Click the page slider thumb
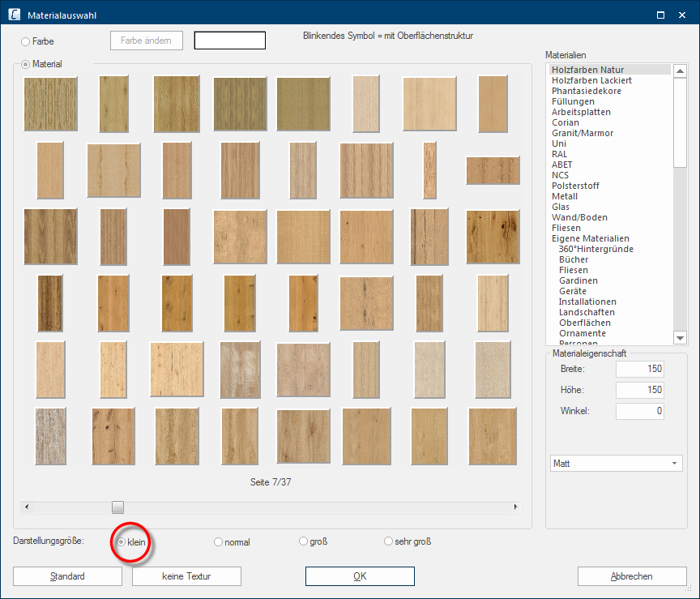The width and height of the screenshot is (700, 599). tap(118, 507)
